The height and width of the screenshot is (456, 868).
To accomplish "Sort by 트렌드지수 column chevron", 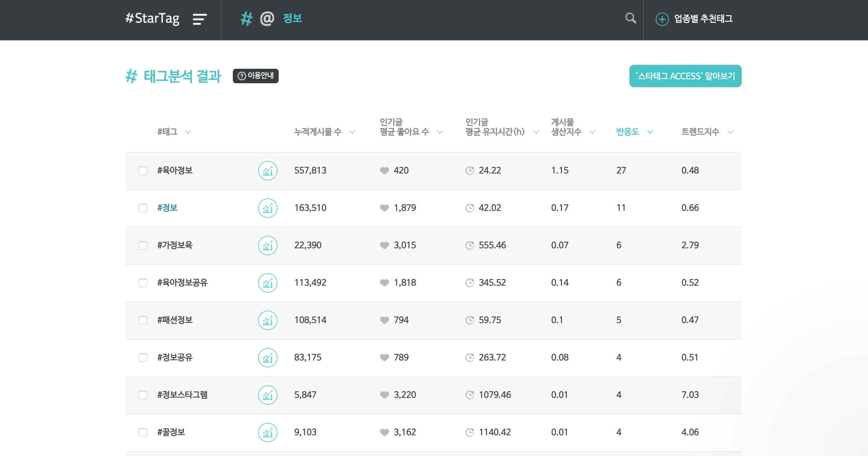I will click(x=730, y=132).
